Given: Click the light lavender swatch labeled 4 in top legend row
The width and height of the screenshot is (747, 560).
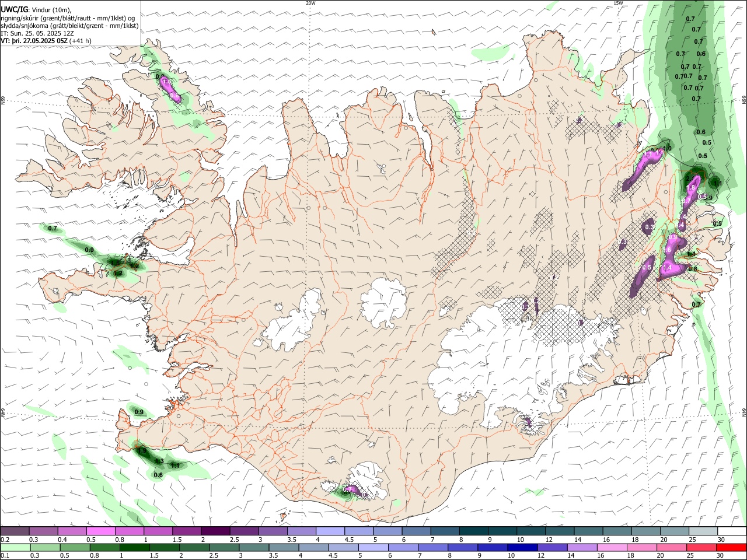Looking at the screenshot, I should 329,531.
